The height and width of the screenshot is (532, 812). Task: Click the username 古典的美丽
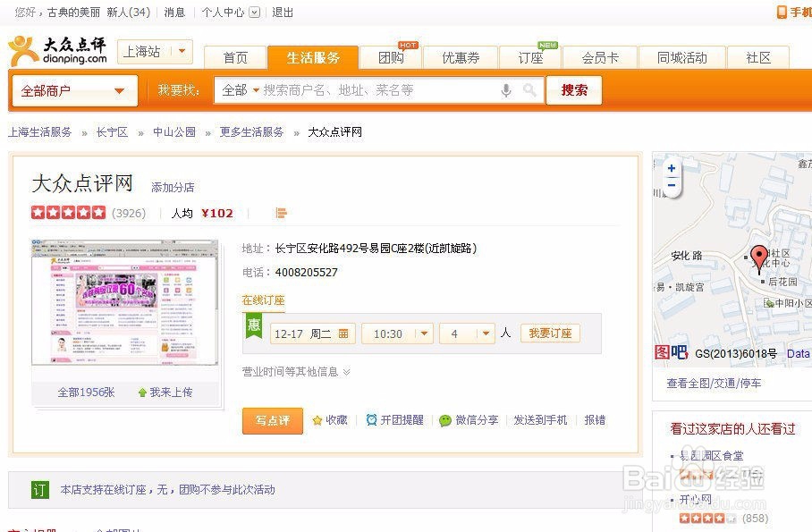(x=73, y=13)
